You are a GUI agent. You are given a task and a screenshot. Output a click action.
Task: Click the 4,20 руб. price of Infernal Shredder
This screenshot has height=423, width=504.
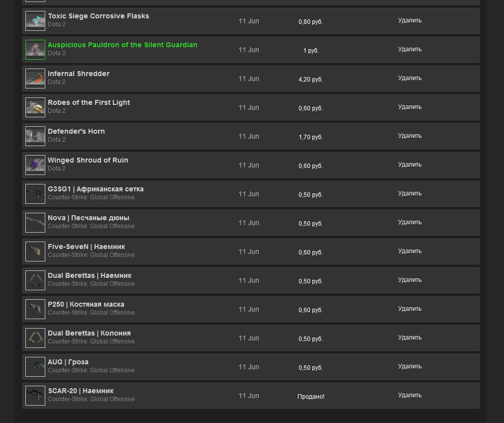click(x=310, y=80)
